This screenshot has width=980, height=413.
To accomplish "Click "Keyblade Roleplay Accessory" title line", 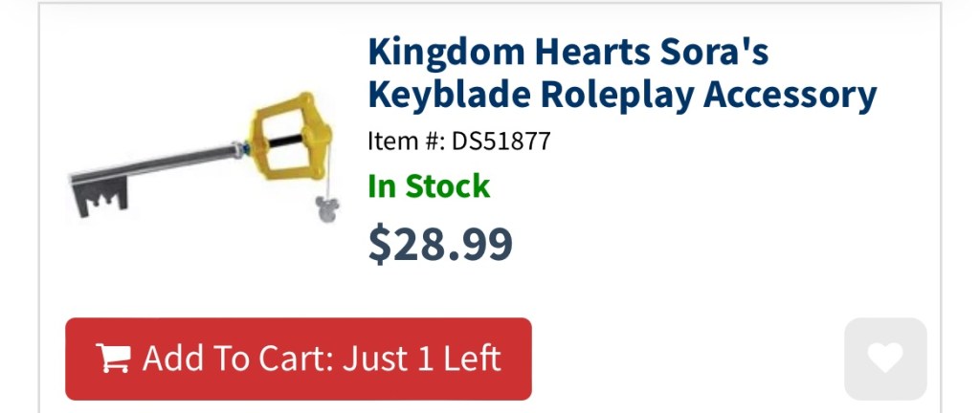I will point(622,95).
